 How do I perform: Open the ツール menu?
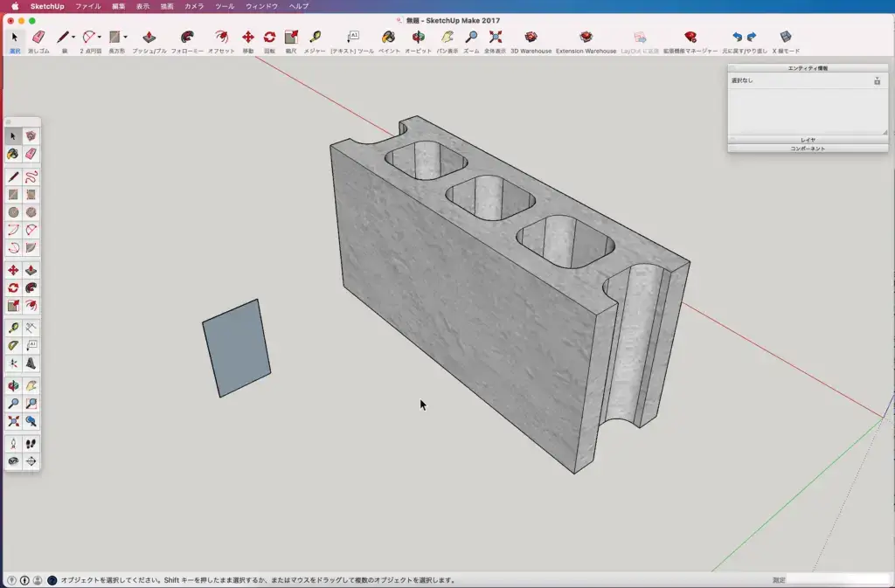click(225, 6)
